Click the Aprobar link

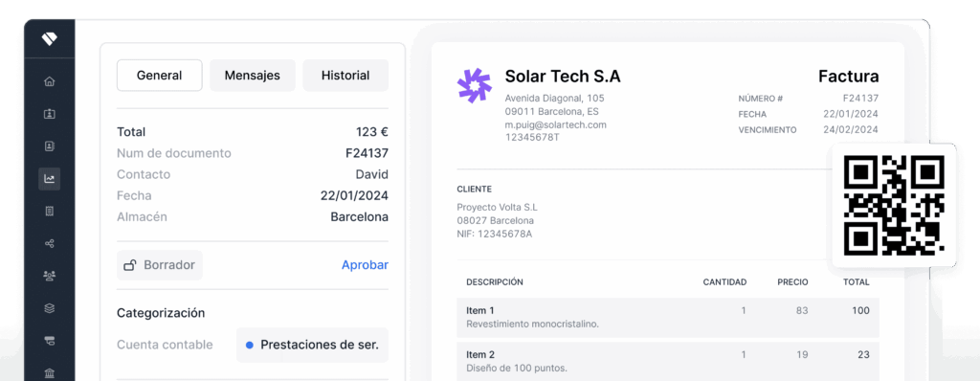coord(365,265)
